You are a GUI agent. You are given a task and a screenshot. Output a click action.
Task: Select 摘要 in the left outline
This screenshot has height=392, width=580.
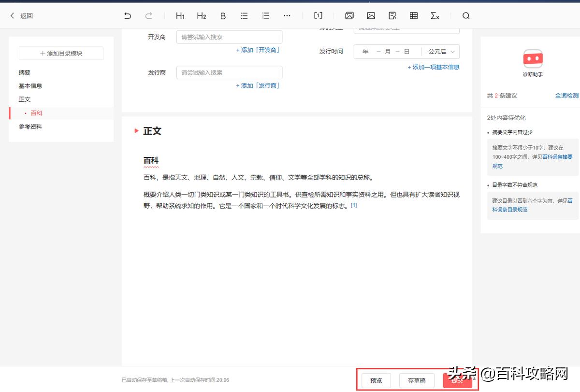(24, 72)
